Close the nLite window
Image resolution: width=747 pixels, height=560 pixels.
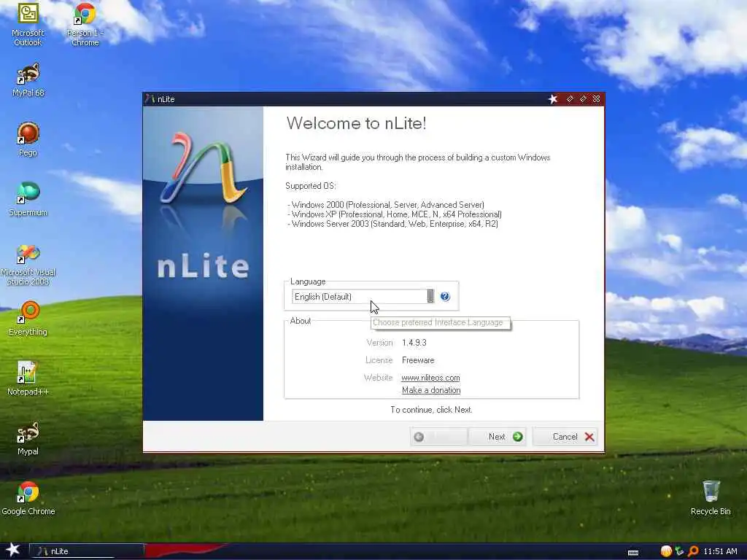pyautogui.click(x=597, y=98)
